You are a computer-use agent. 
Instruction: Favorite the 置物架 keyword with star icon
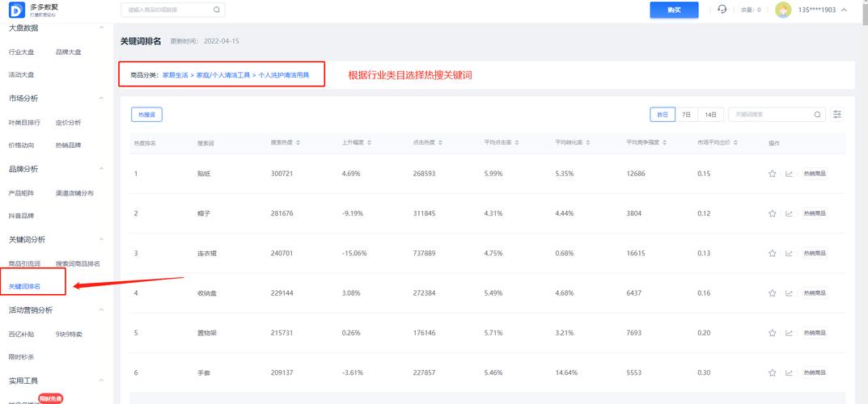(773, 333)
